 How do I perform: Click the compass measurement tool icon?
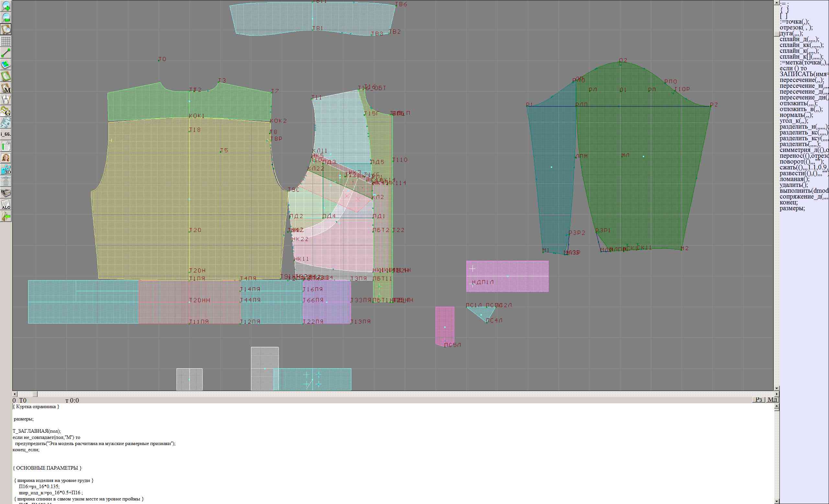6,99
